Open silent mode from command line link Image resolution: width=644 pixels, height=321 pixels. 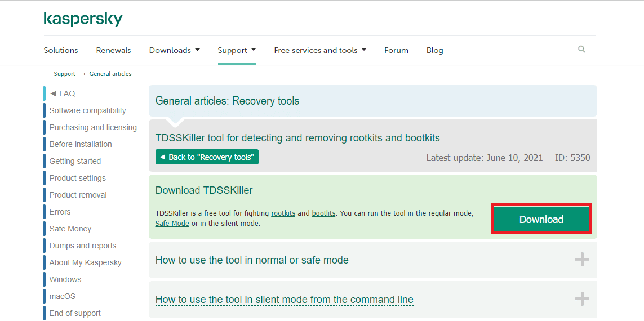284,299
